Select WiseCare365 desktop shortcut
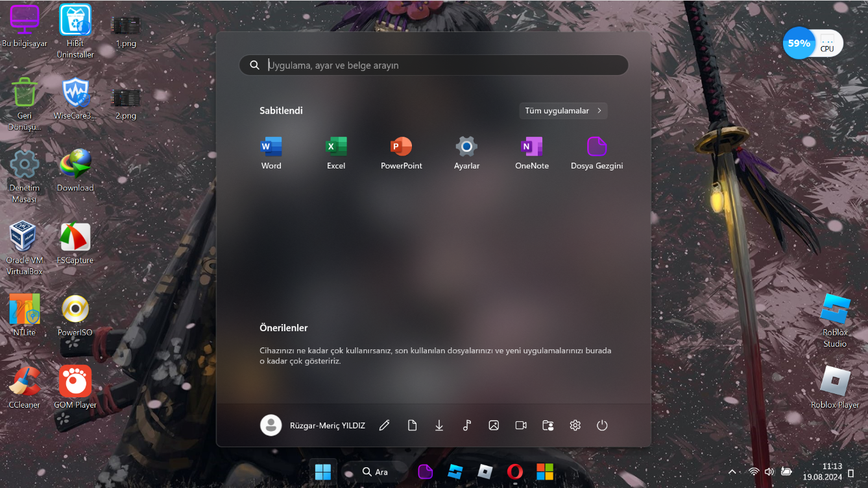The width and height of the screenshot is (868, 488). [x=75, y=99]
